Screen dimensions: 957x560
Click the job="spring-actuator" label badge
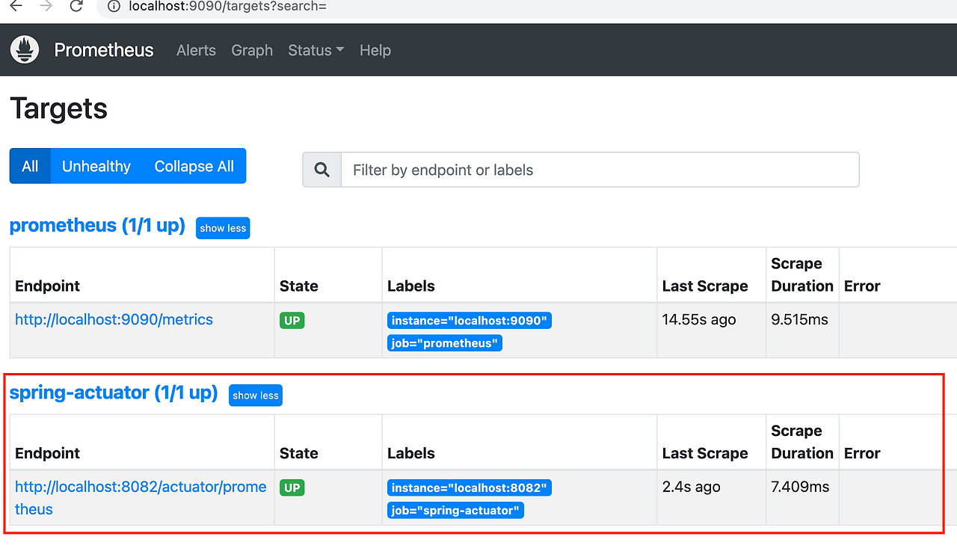pyautogui.click(x=455, y=511)
